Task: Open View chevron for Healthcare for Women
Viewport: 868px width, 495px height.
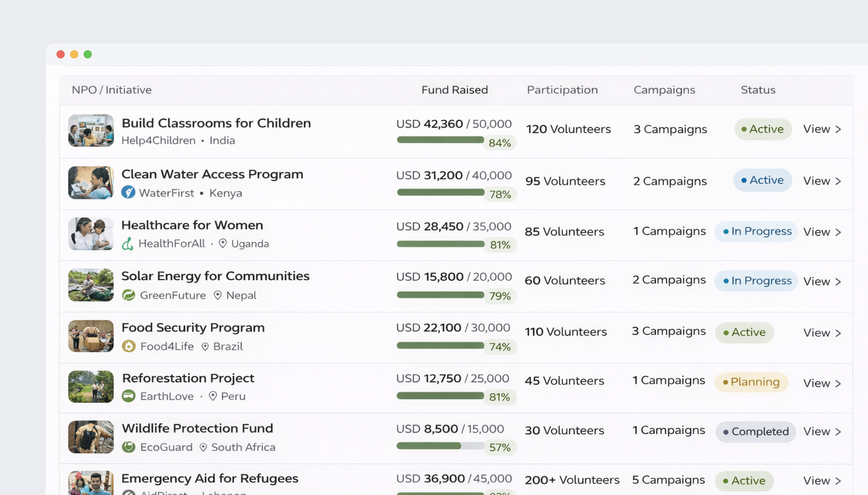Action: tap(838, 232)
